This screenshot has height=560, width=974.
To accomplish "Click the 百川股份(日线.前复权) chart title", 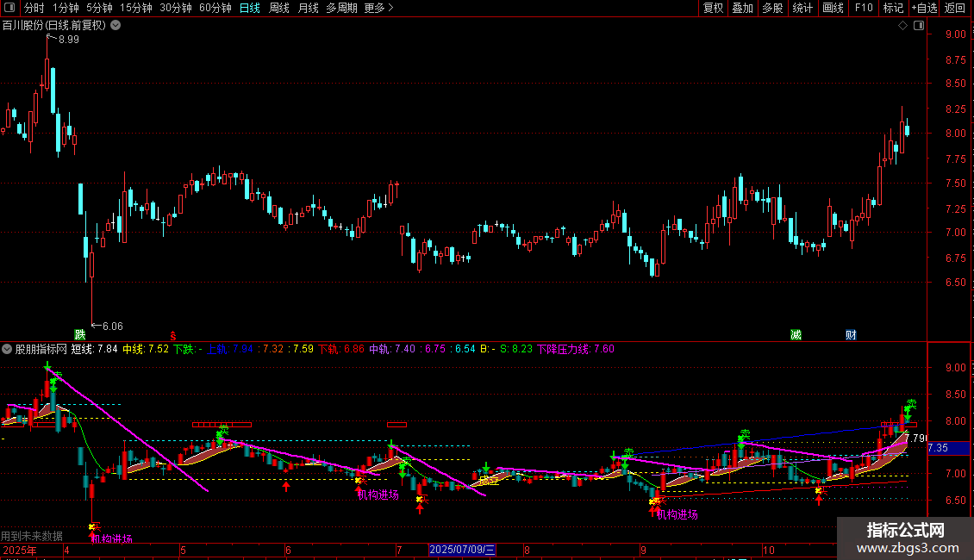I will (x=54, y=26).
